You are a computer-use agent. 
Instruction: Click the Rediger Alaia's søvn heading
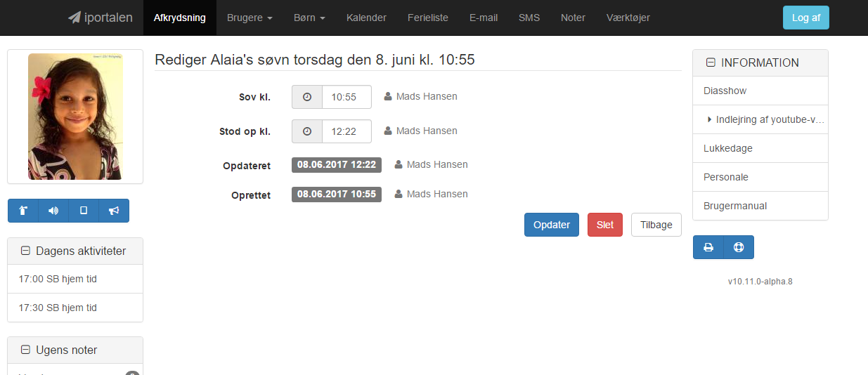click(315, 60)
